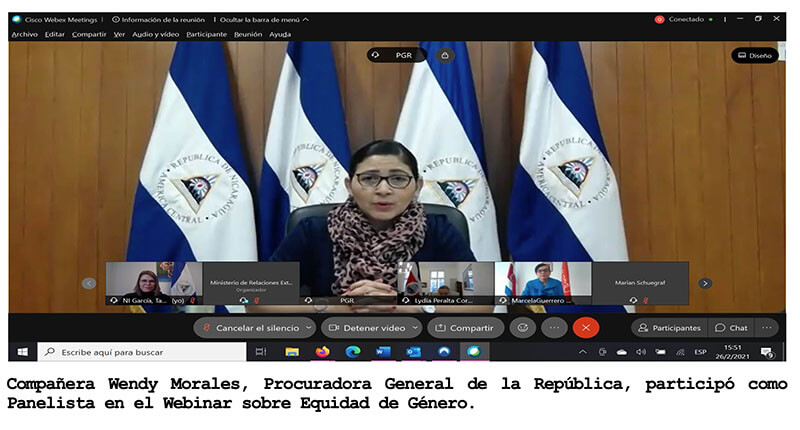Image resolution: width=800 pixels, height=430 pixels.
Task: Open the Archivo menu
Action: 24,34
